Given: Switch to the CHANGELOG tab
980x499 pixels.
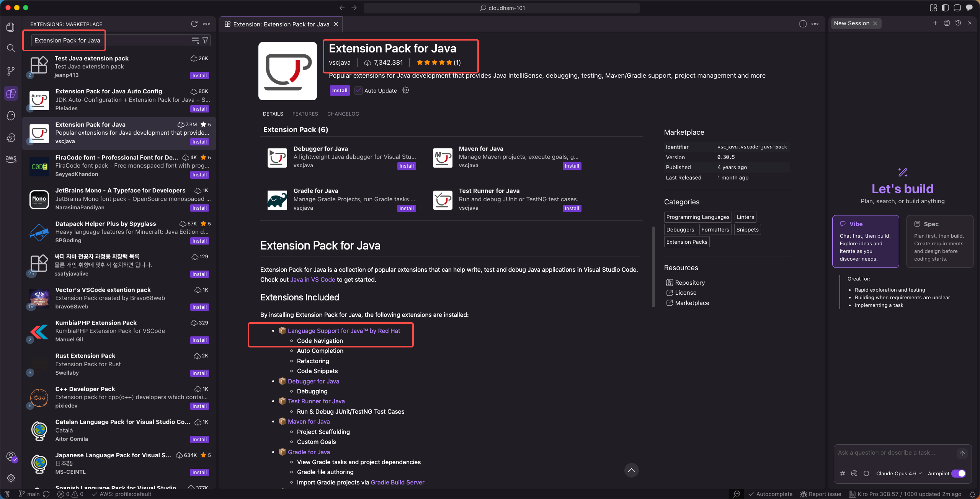Looking at the screenshot, I should tap(343, 114).
